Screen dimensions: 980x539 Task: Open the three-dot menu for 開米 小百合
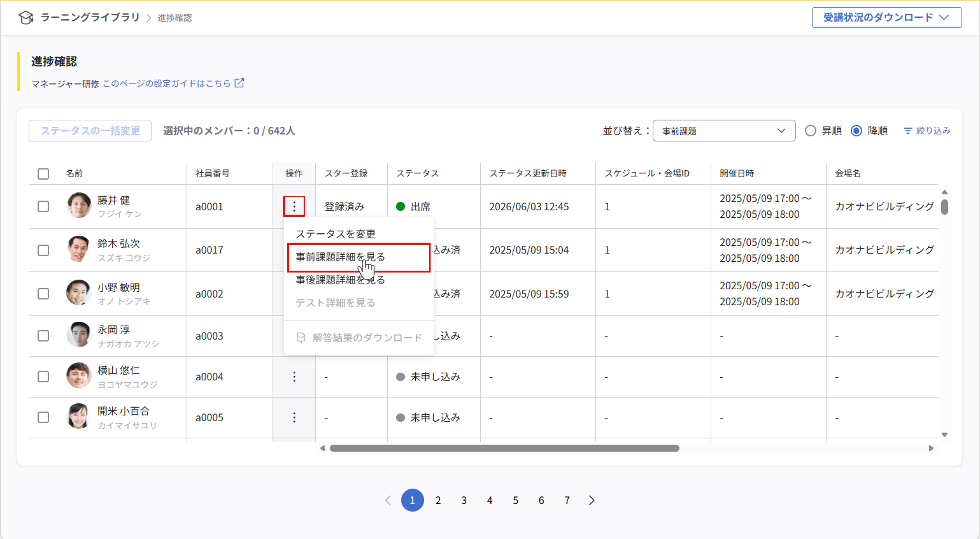pos(294,417)
